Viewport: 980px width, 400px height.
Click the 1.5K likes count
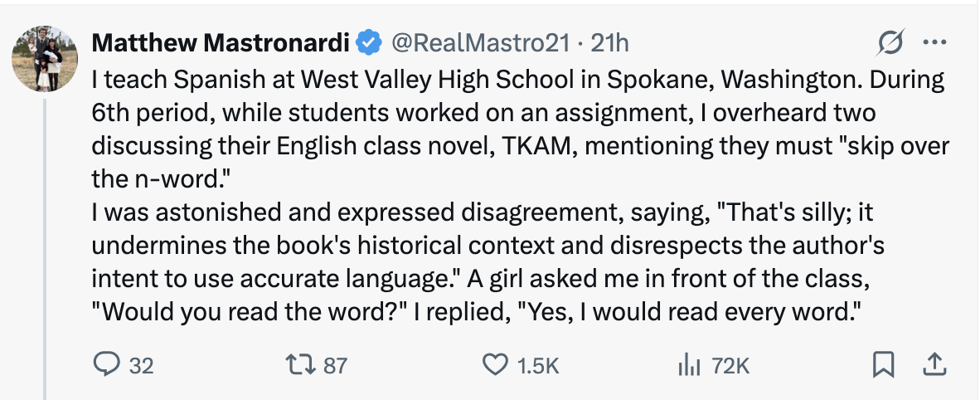click(538, 365)
